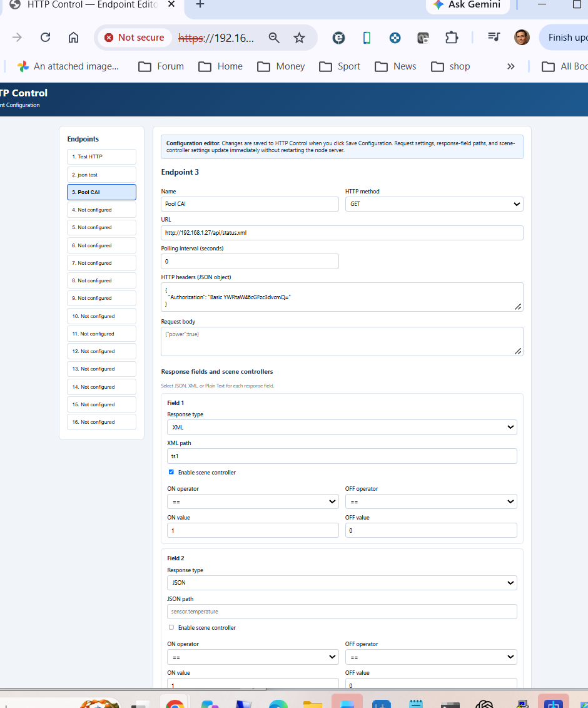Open the All Bookmarks folder

coord(565,66)
